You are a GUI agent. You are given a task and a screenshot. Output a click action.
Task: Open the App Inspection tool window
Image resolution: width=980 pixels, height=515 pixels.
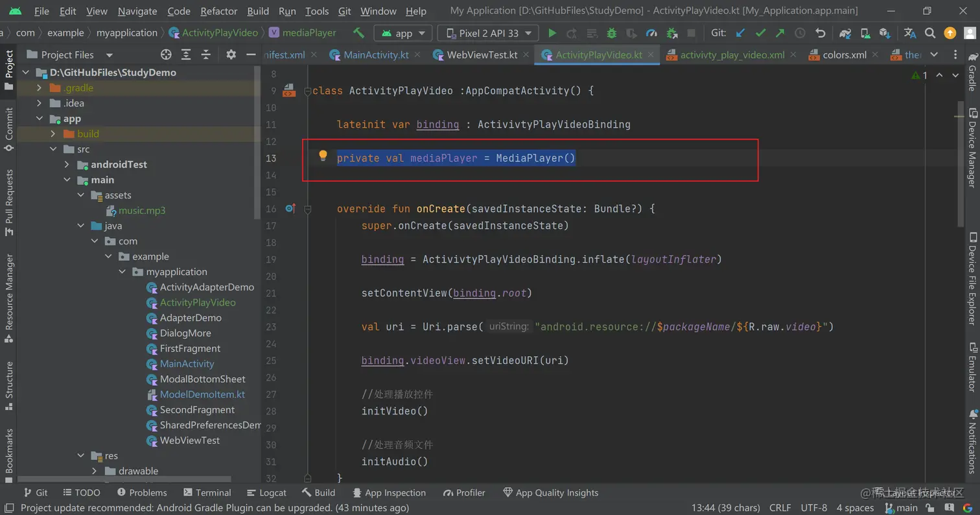click(388, 493)
